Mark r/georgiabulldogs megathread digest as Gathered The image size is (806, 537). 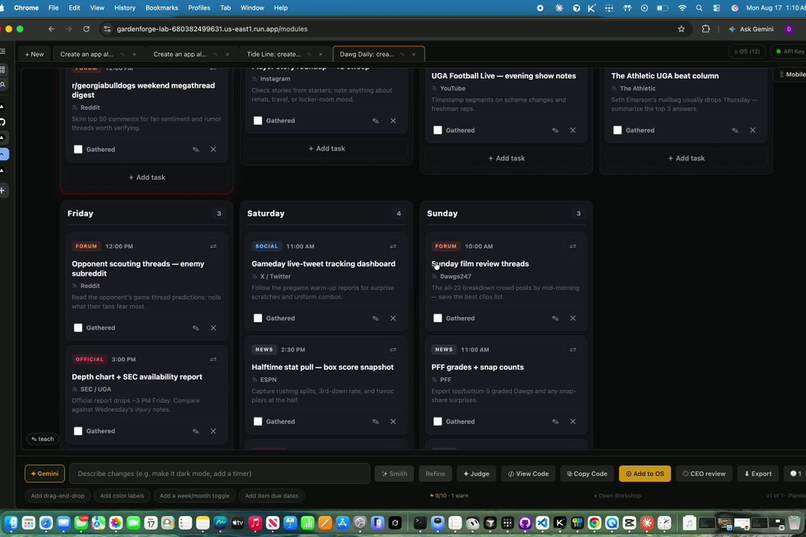[x=78, y=150]
